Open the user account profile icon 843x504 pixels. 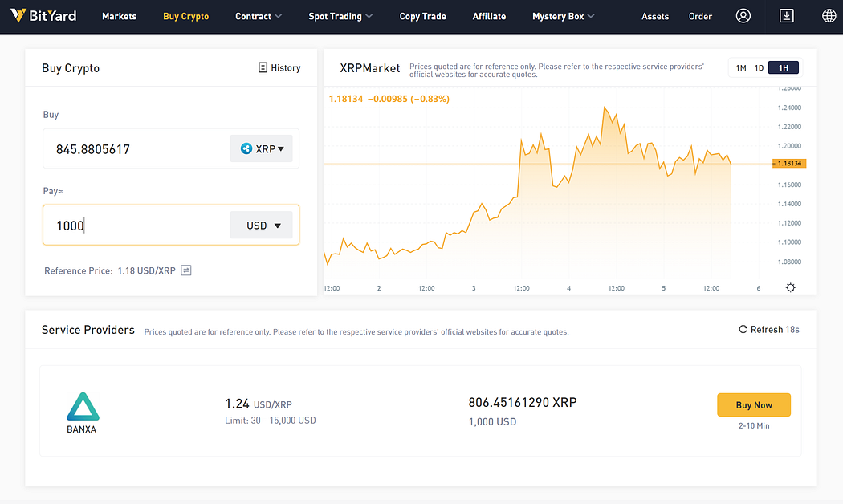[743, 16]
